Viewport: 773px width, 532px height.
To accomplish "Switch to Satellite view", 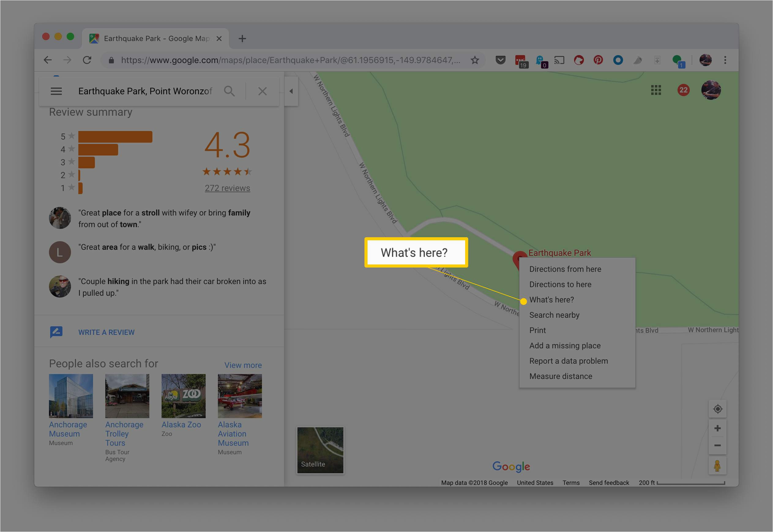I will tap(320, 450).
